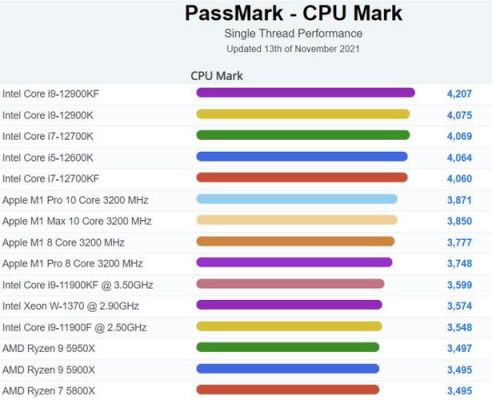Select AMD Ryzen 9 5950X name
Image resolution: width=492 pixels, height=400 pixels.
point(48,348)
